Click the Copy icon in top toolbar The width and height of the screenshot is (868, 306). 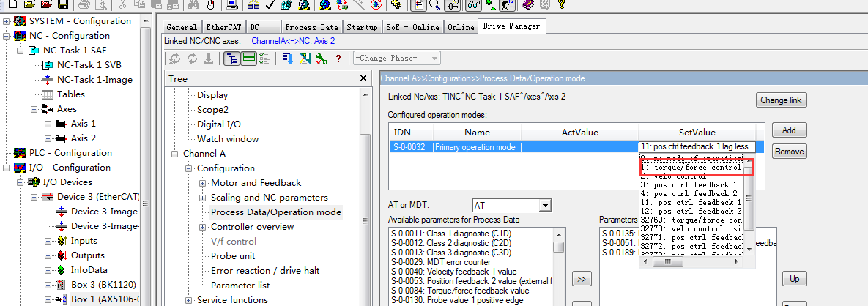[x=139, y=5]
